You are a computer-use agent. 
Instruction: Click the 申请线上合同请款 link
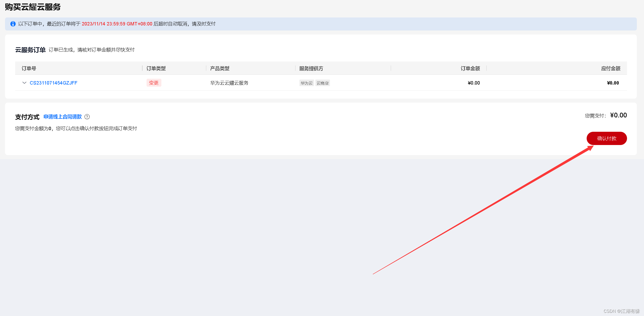click(63, 117)
